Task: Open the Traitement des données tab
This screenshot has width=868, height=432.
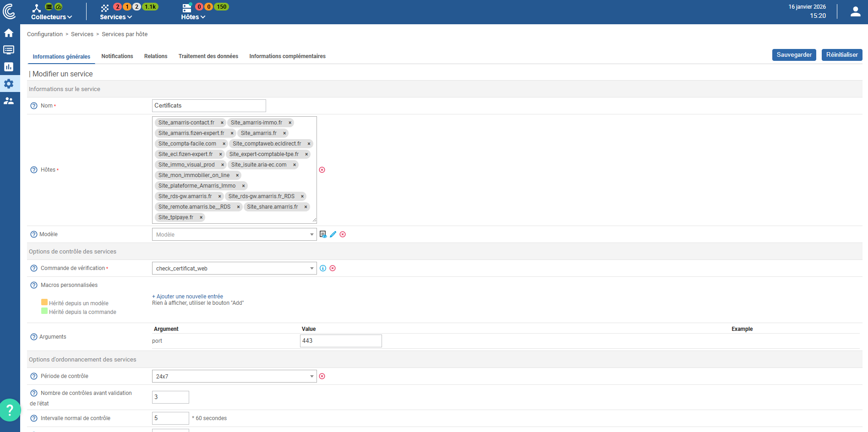Action: pyautogui.click(x=208, y=56)
